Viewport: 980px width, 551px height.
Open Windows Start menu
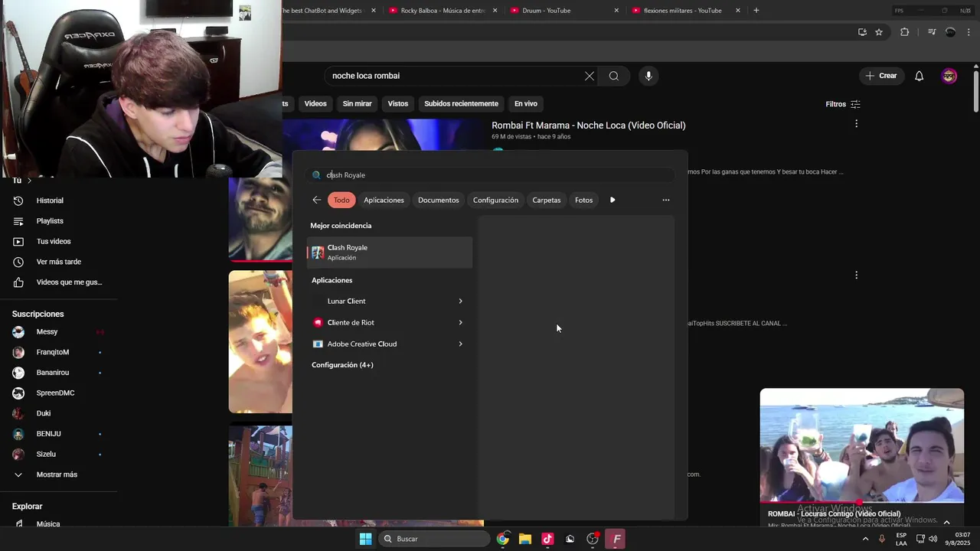[x=365, y=539]
